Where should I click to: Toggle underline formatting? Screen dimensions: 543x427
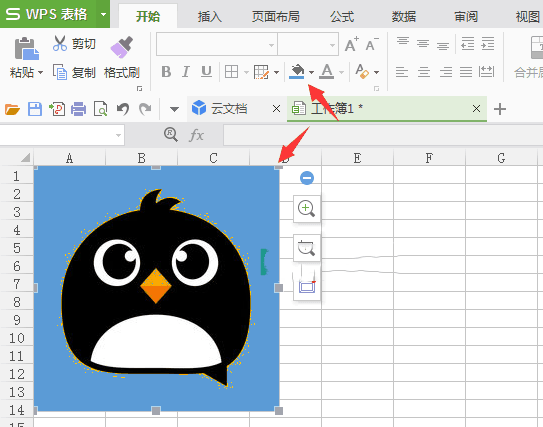pos(206,72)
